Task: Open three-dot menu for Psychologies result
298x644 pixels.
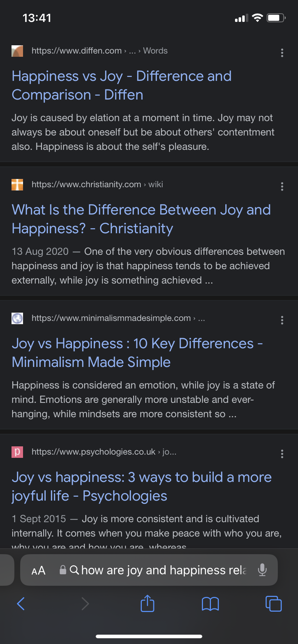Action: tap(282, 454)
